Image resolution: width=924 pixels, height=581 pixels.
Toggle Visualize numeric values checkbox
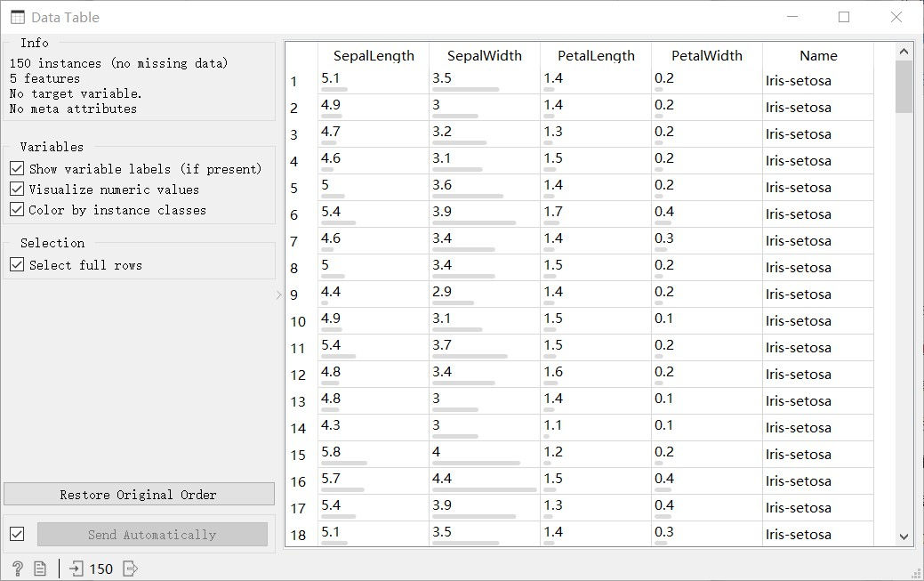(x=17, y=190)
